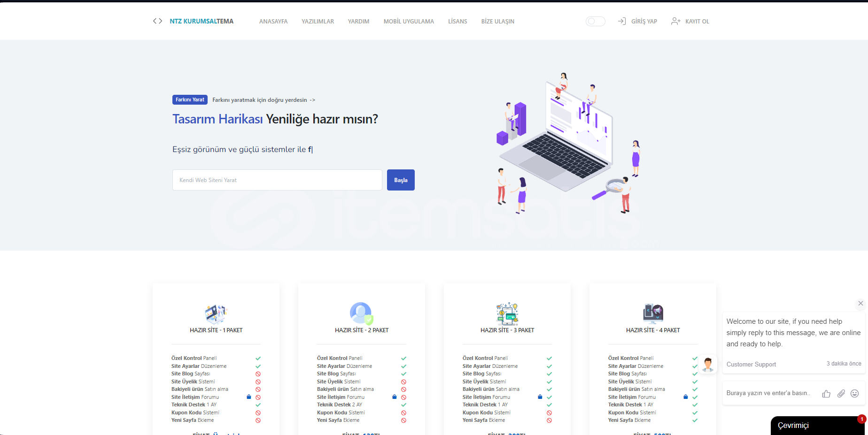Select Bakiyeli ürün Satın alma in 2 PAKET
Screen dimensions: 868x435
coord(345,389)
